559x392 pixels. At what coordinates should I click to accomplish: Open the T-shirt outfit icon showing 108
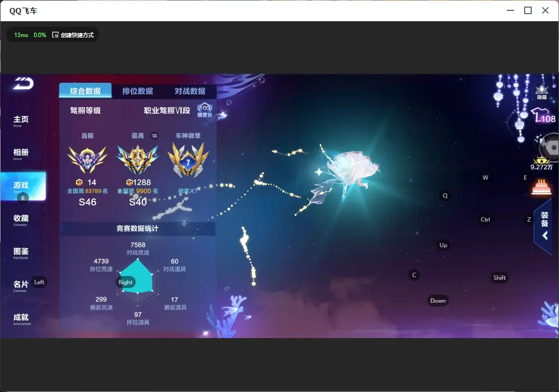[543, 115]
